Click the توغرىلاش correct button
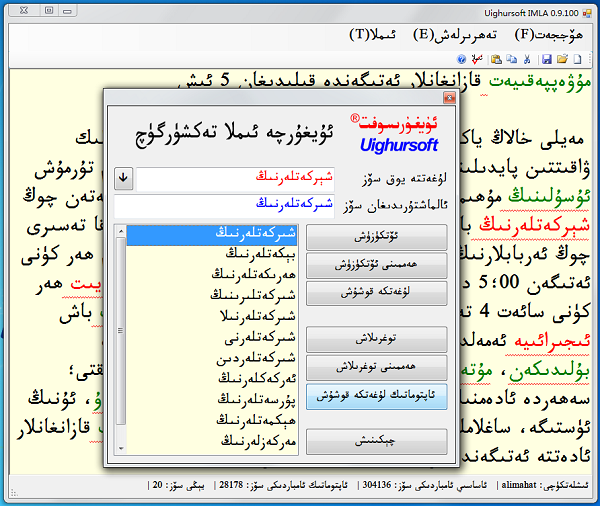 click(377, 339)
